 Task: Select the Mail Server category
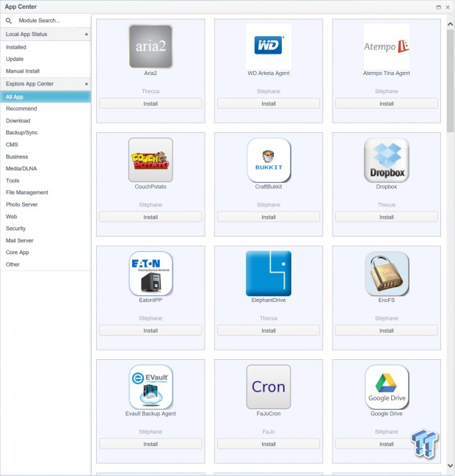[x=20, y=240]
